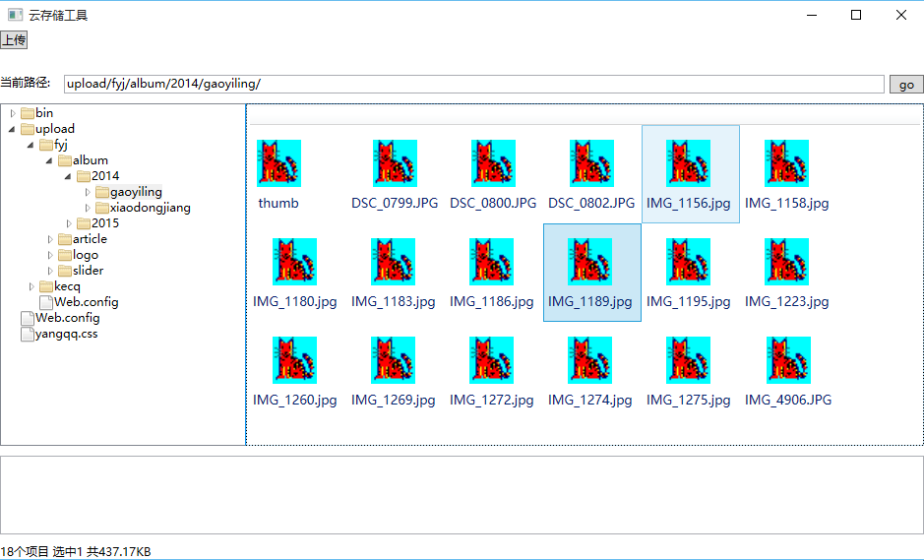Select the kecq tree node
This screenshot has height=560, width=924.
click(x=67, y=286)
